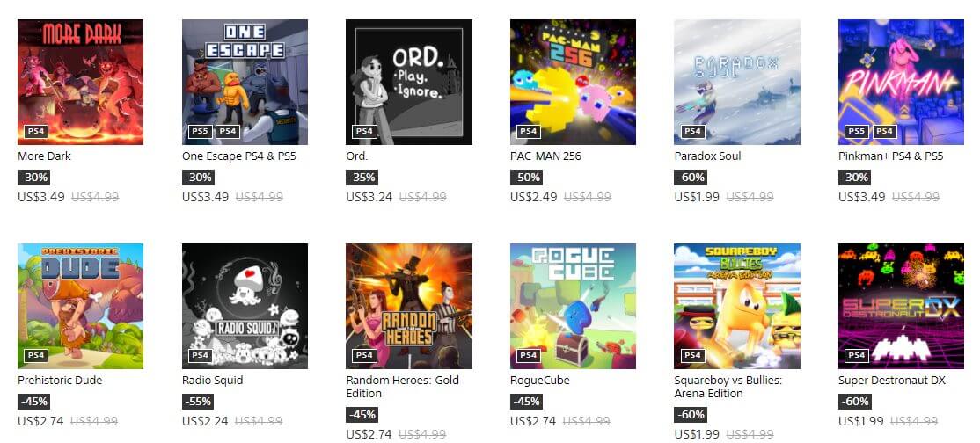This screenshot has width=980, height=443.
Task: Click the PS5 badge on Pinkman+
Action: pyautogui.click(x=857, y=131)
